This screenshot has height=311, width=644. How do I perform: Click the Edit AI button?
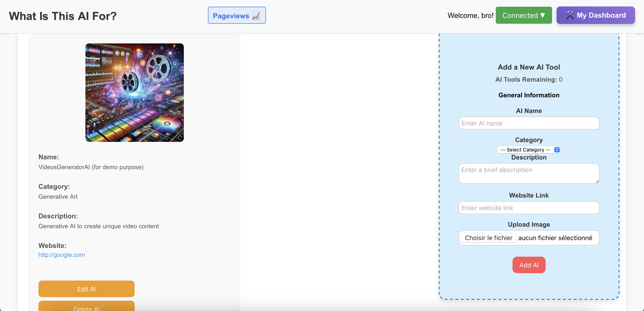click(x=86, y=289)
